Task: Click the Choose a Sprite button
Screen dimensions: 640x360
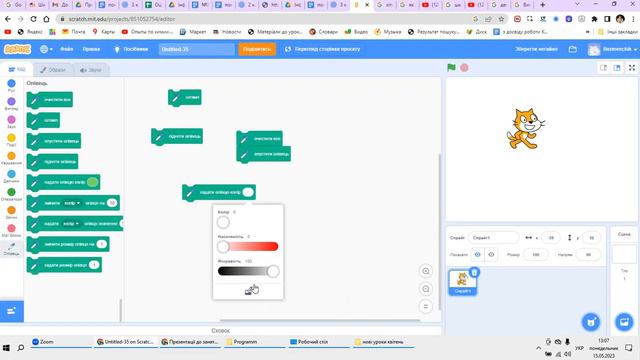Action: (x=591, y=322)
